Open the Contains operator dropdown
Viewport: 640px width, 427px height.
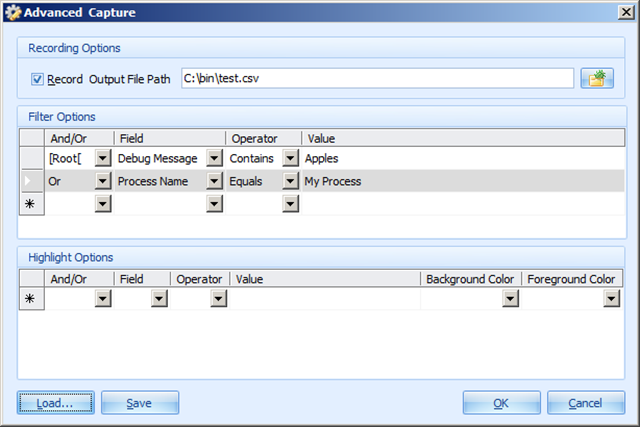[290, 158]
